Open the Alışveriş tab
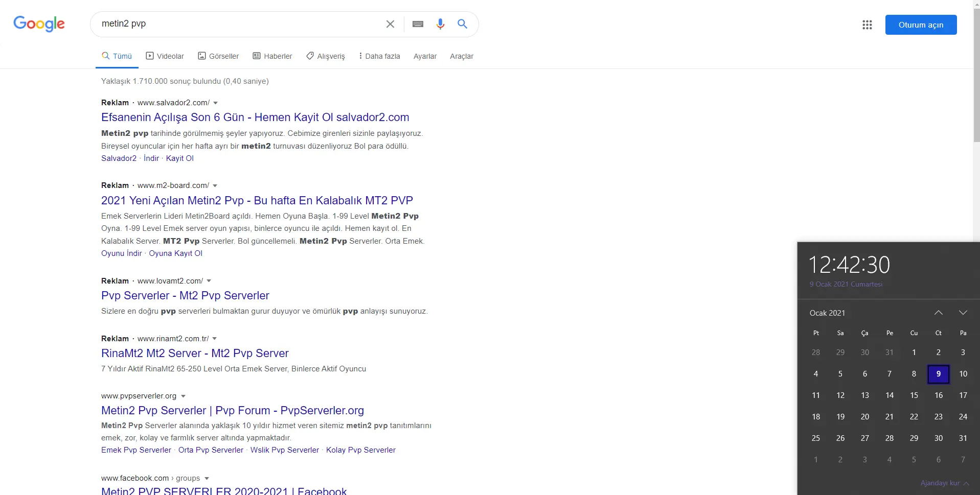Screen dimensions: 980x495 (326, 56)
